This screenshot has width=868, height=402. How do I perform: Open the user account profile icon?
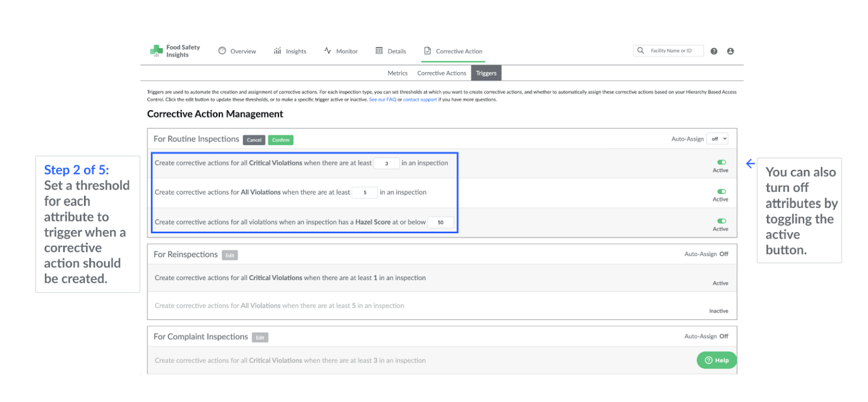pos(730,51)
